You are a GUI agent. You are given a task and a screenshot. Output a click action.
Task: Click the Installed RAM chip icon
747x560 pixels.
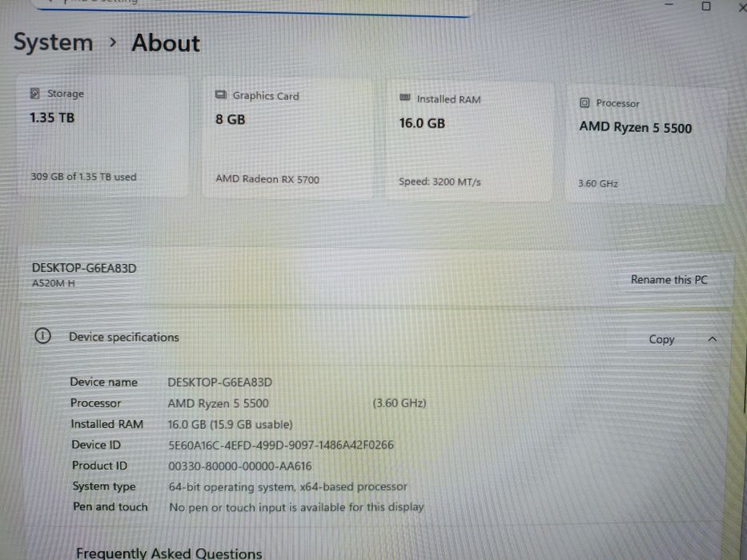[x=404, y=98]
